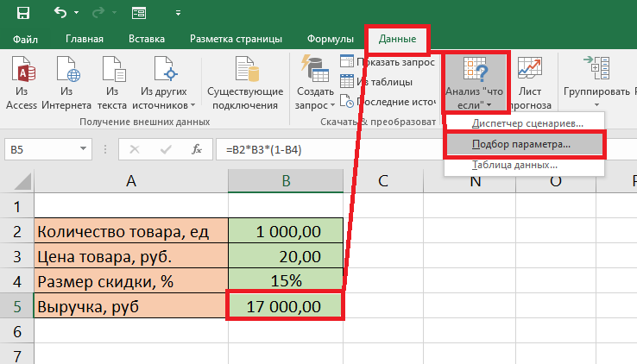Expand the Name Box dropdown arrow
Viewport: 637px width, 364px height.
83,149
